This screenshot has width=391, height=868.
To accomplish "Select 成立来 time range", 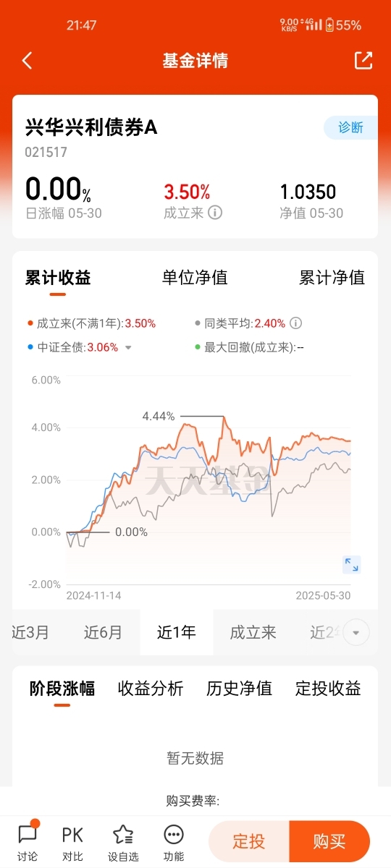I will click(x=253, y=632).
